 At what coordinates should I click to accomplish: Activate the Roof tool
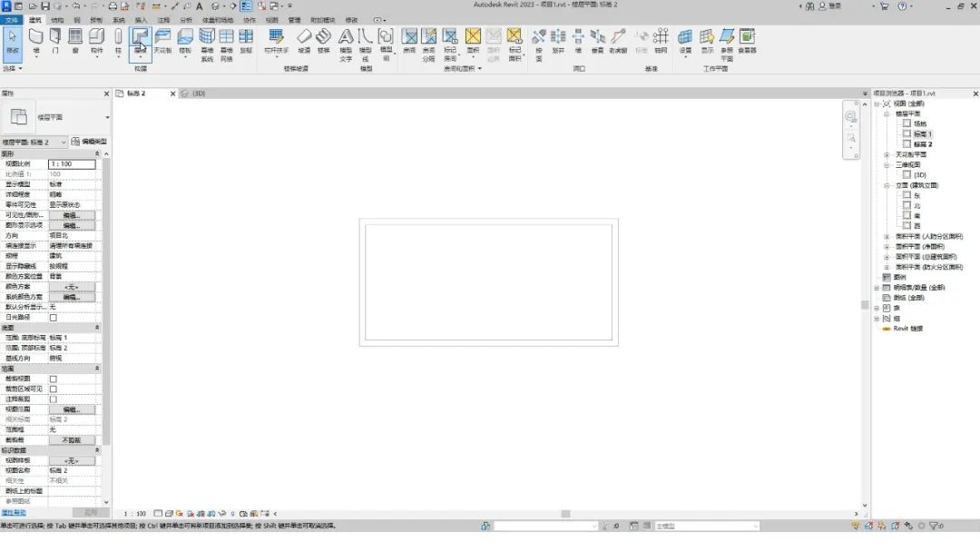click(141, 43)
